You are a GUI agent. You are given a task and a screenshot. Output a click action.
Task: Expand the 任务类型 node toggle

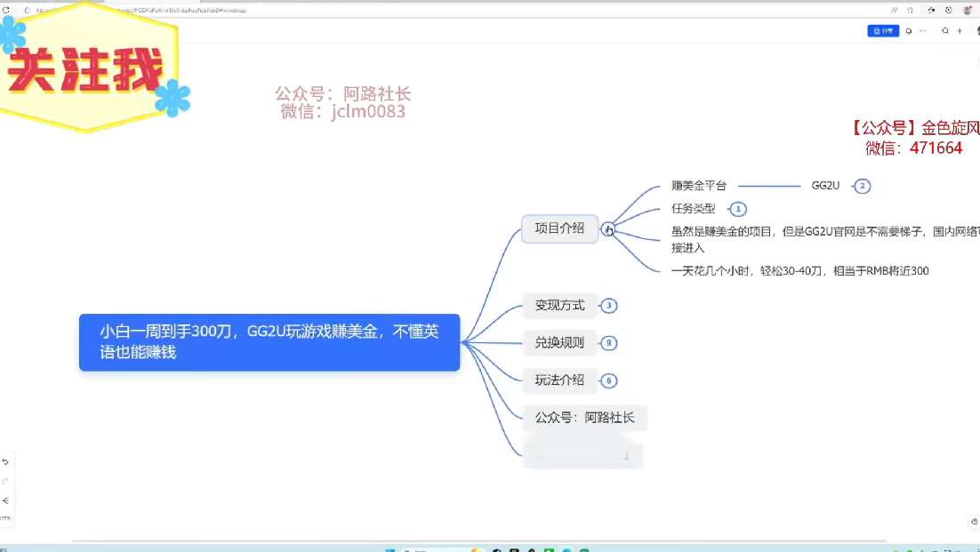pyautogui.click(x=738, y=209)
